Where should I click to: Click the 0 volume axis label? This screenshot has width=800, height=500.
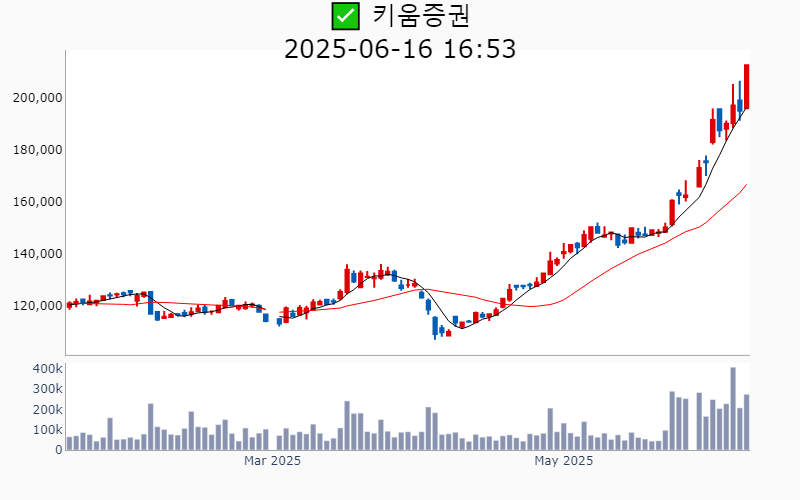(59, 450)
